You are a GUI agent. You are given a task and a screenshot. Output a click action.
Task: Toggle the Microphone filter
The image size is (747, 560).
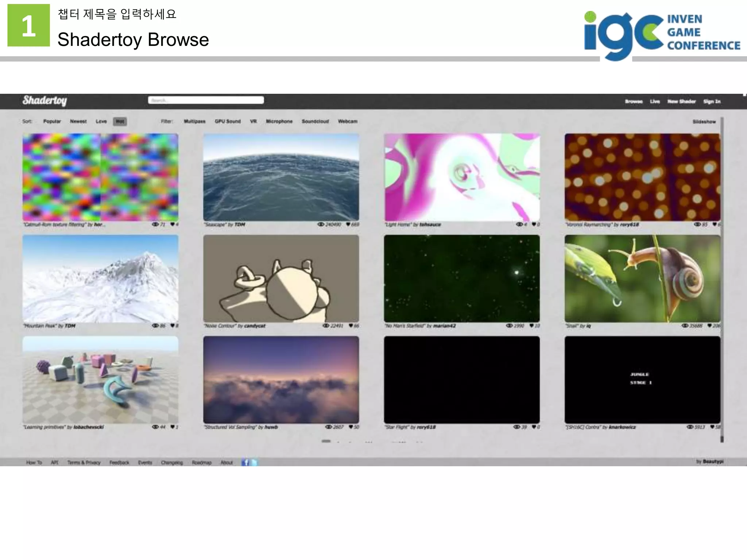279,121
